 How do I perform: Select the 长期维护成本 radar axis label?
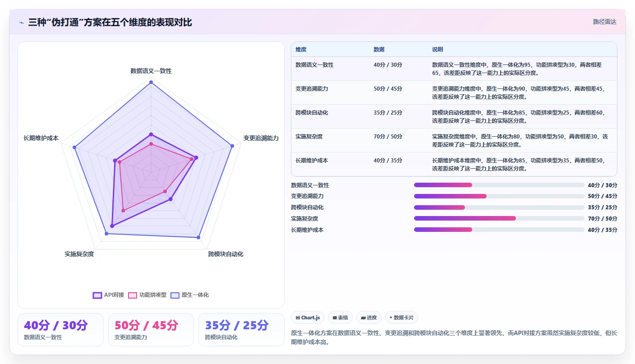click(x=41, y=138)
